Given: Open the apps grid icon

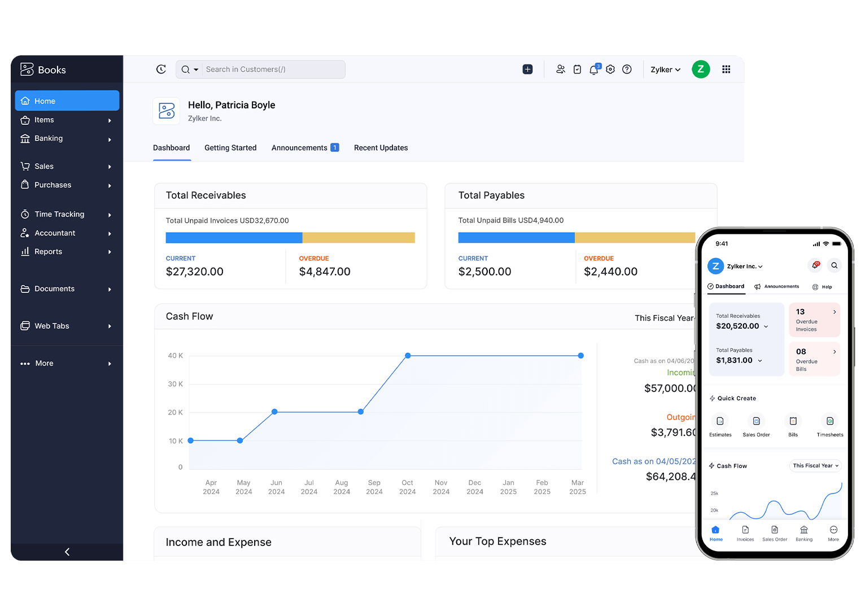Looking at the screenshot, I should [x=726, y=69].
